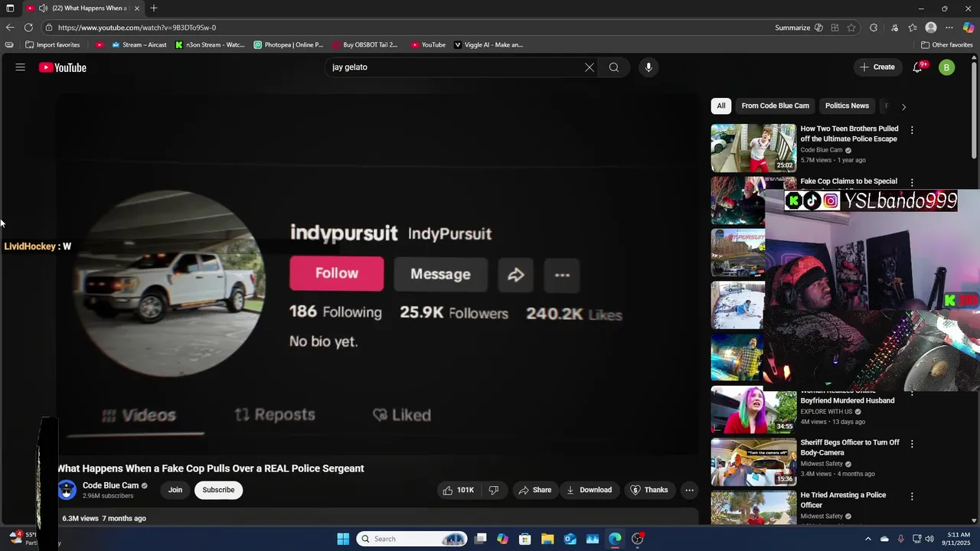Open browser extensions puzzle icon
The width and height of the screenshot is (980, 551).
pyautogui.click(x=874, y=28)
